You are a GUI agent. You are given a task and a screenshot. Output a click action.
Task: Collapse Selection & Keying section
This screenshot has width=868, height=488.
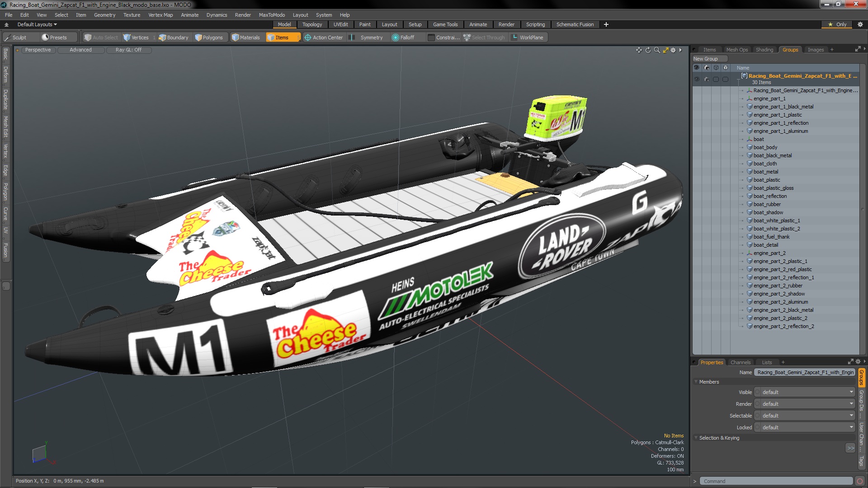696,438
